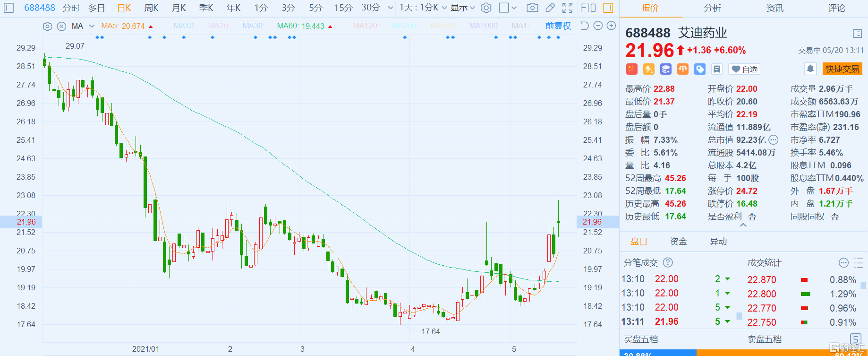Screen dimensions: 868x356
Task: Open chart settings gear in top toolbar
Action: 486,8
